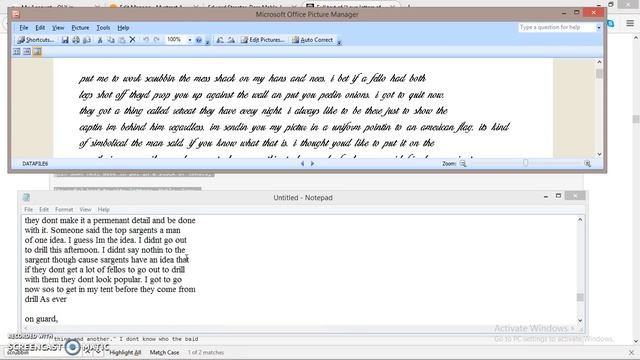Click the Copy icon in Picture Manager toolbar
The height and width of the screenshot is (360, 640).
click(x=111, y=40)
